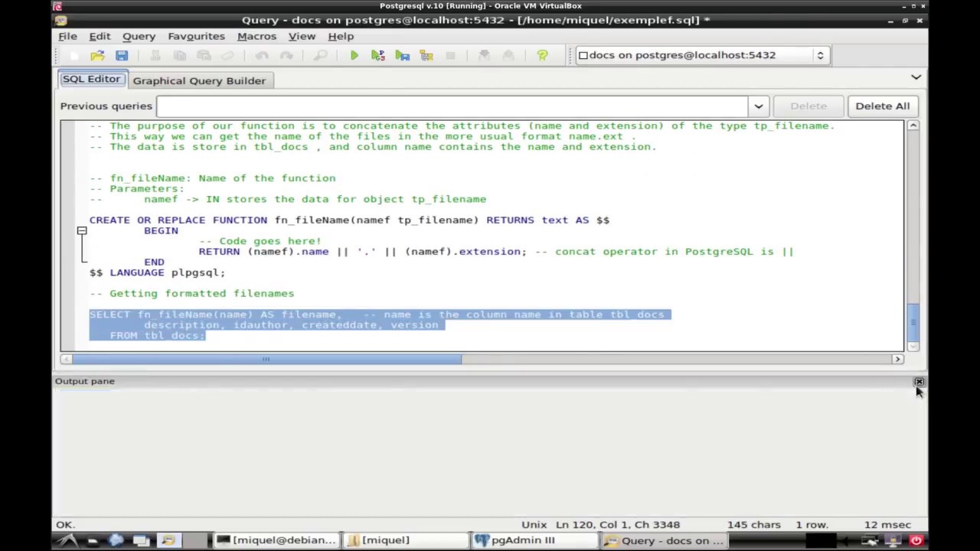
Task: Click the '-- Parameters:' comment line
Action: click(136, 188)
